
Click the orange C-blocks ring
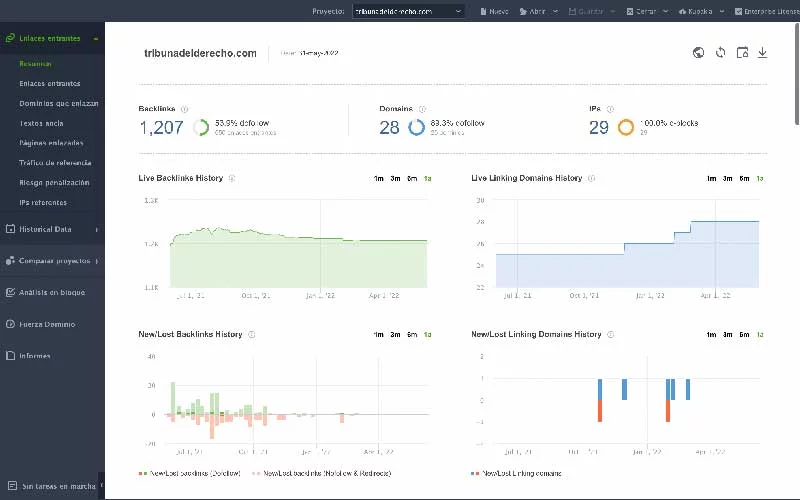point(626,127)
